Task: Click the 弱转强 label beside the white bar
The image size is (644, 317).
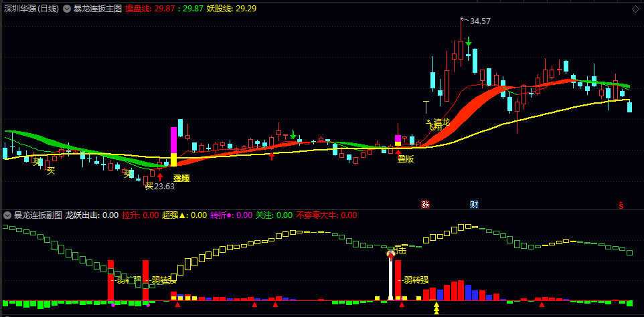Action: pos(416,280)
